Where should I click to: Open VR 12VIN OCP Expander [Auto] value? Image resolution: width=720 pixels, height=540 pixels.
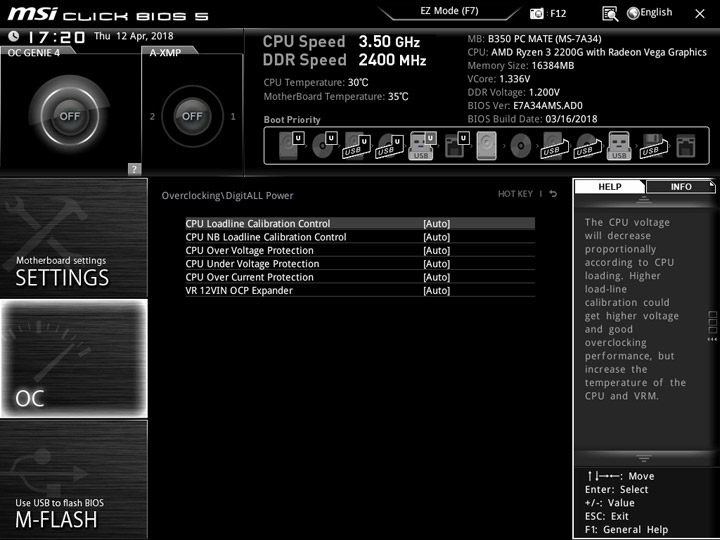tap(437, 290)
